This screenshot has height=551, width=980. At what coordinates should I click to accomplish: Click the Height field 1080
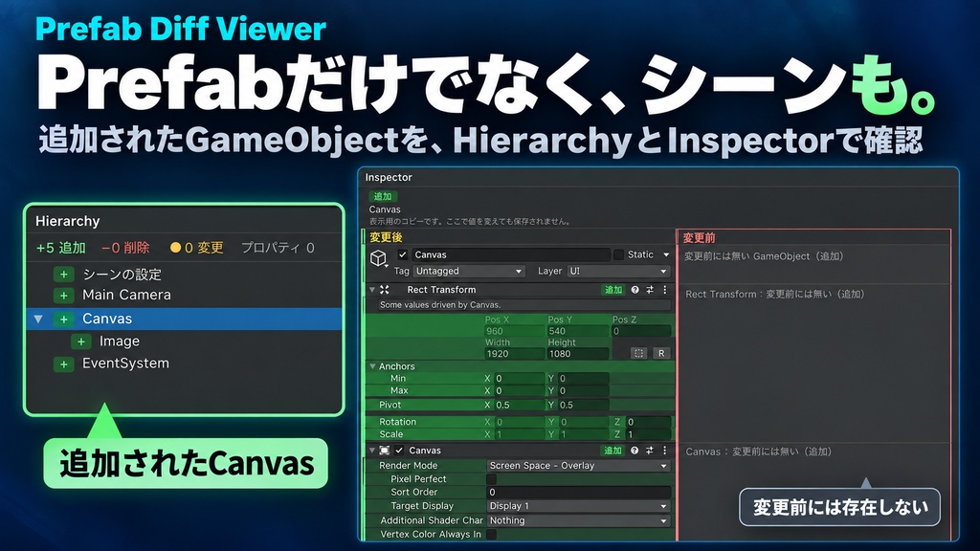tap(577, 354)
